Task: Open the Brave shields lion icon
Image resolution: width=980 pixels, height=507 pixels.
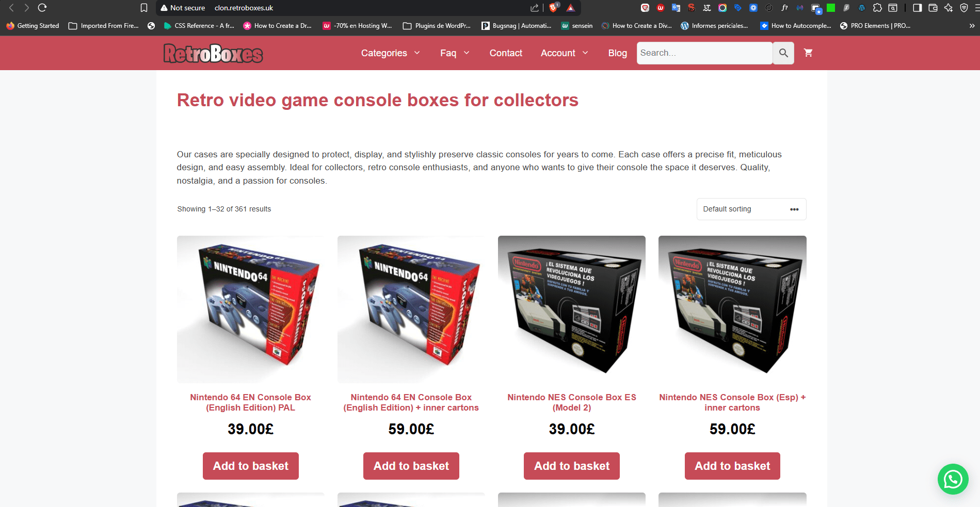Action: coord(554,8)
